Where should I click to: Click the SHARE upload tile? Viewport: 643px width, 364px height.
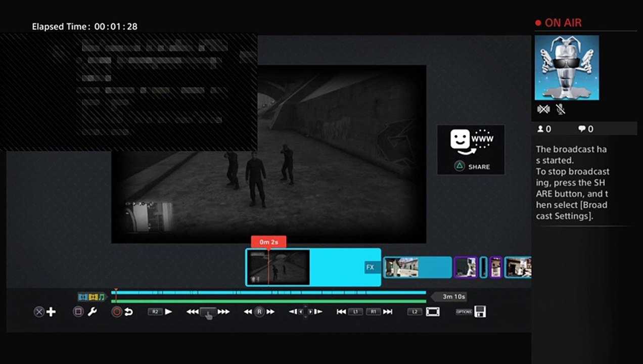[471, 150]
